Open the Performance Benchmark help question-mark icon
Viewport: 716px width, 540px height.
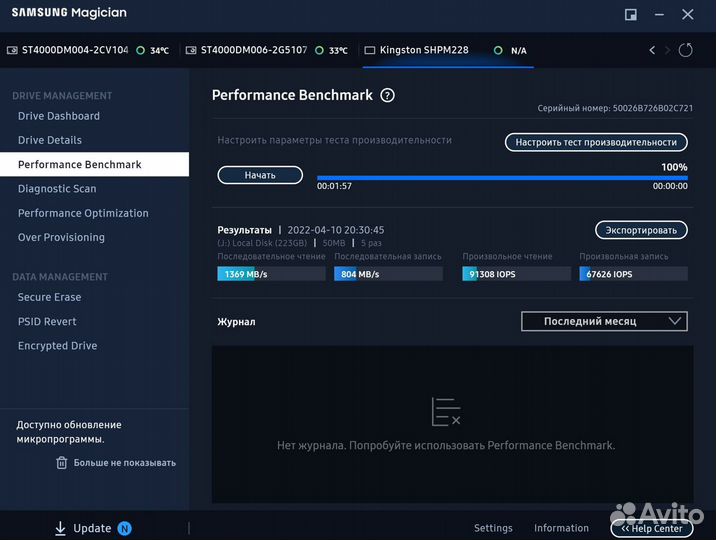[387, 95]
